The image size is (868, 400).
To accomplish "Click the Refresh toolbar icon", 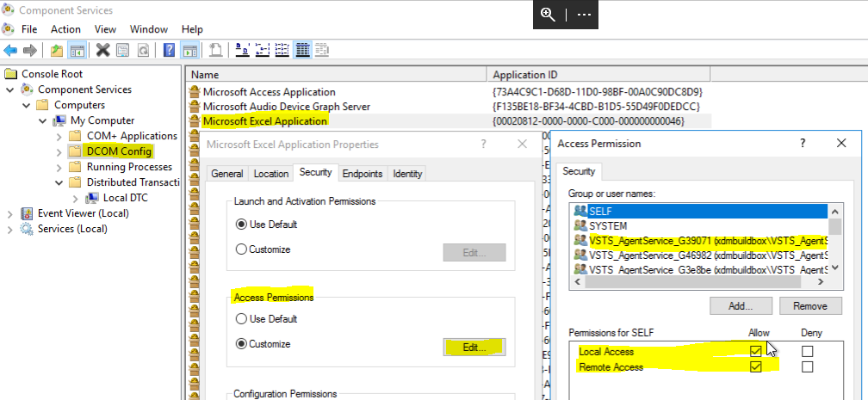I will point(143,51).
